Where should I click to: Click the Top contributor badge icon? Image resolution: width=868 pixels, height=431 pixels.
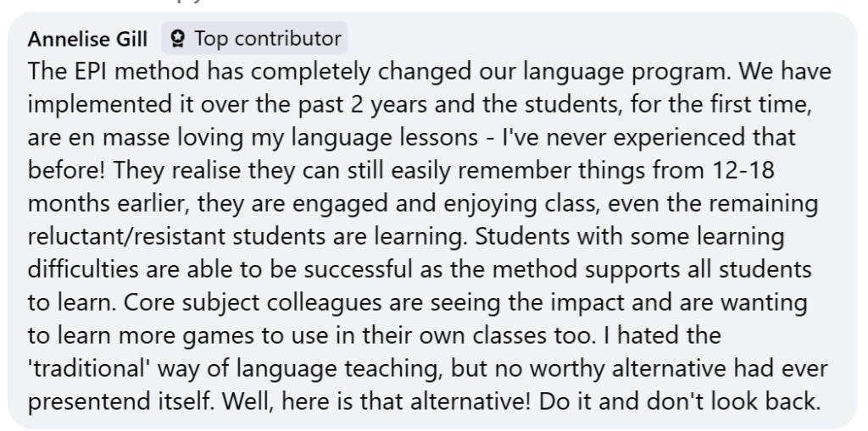coord(177,39)
